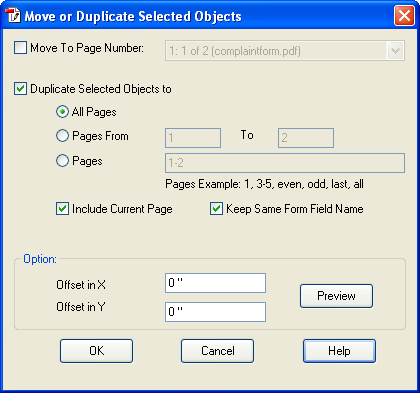Image resolution: width=420 pixels, height=393 pixels.
Task: Focus the Offset in Y field
Action: [x=215, y=312]
